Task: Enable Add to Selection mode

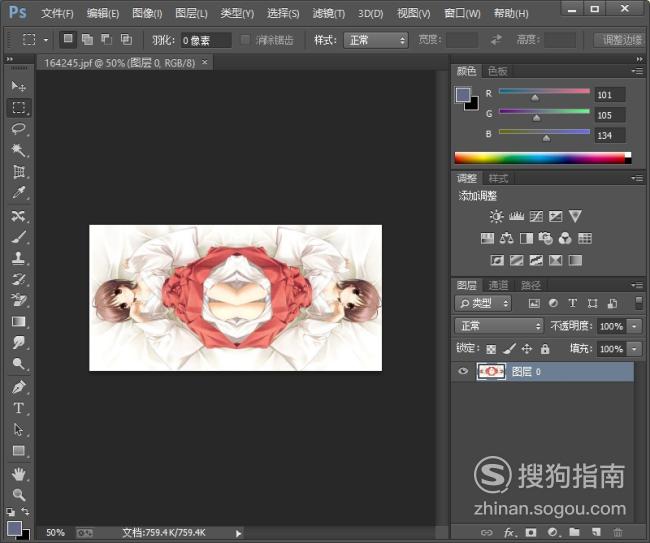Action: point(87,39)
